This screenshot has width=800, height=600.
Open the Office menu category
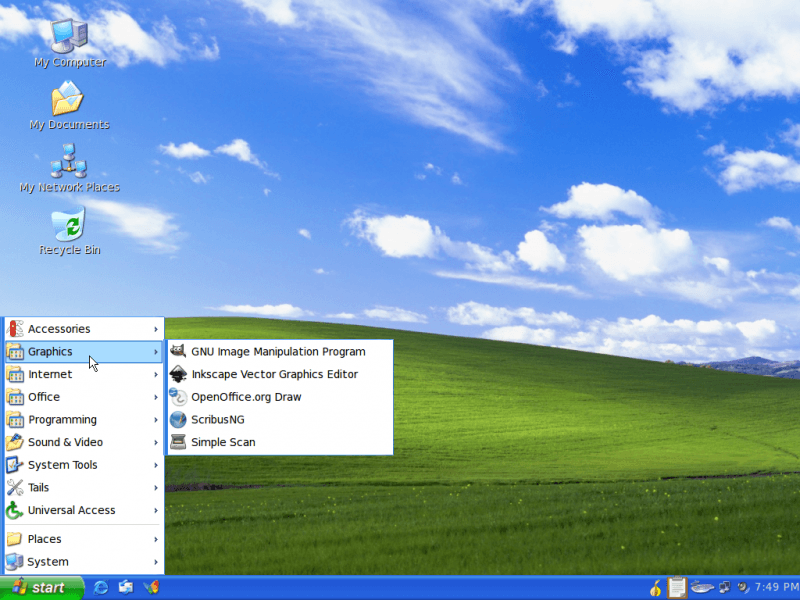coord(84,397)
